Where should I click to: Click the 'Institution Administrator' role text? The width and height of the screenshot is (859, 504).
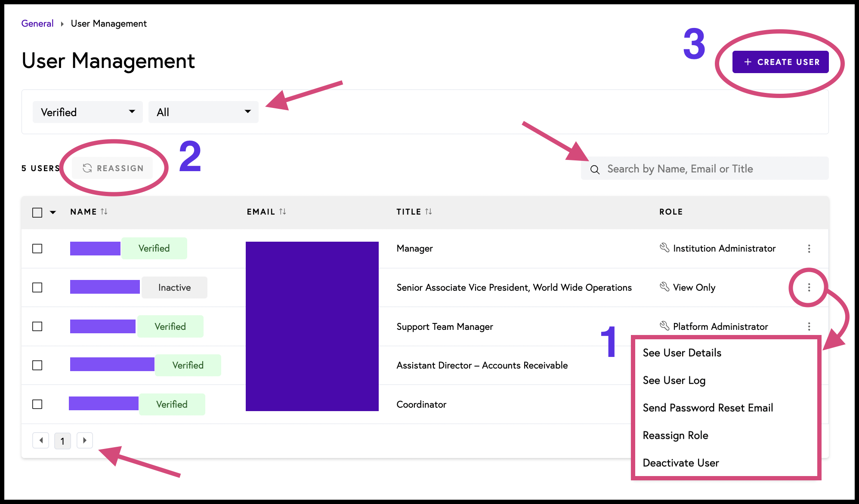click(724, 248)
